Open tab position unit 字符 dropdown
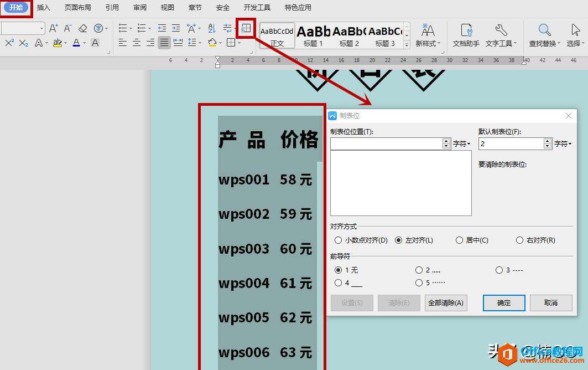588x370 pixels. [462, 144]
